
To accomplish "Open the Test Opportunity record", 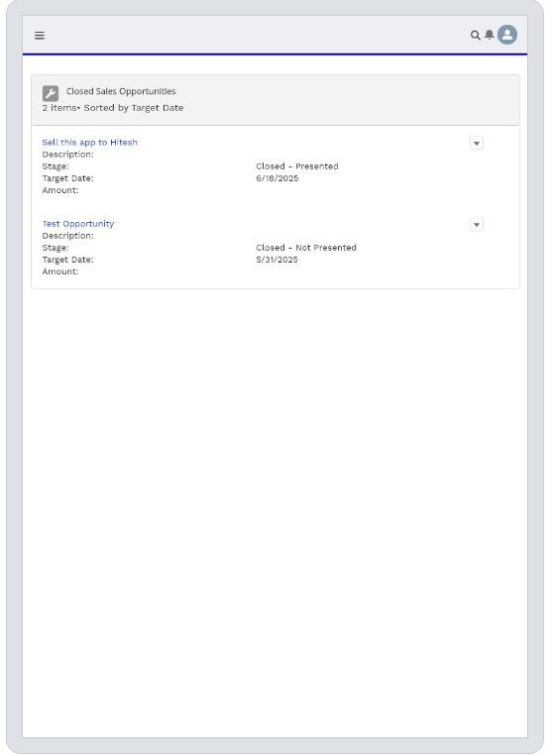I will point(78,224).
